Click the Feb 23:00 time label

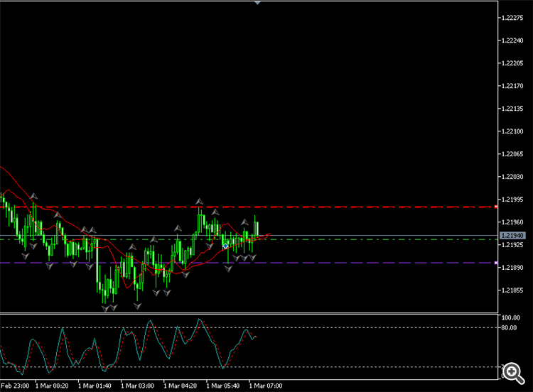coord(15,386)
